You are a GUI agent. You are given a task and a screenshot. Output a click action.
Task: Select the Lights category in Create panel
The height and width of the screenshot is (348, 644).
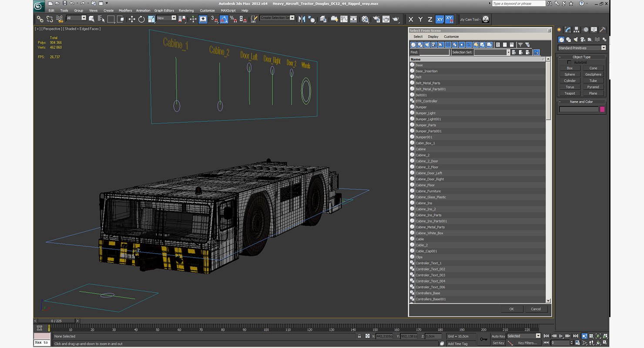click(x=575, y=40)
